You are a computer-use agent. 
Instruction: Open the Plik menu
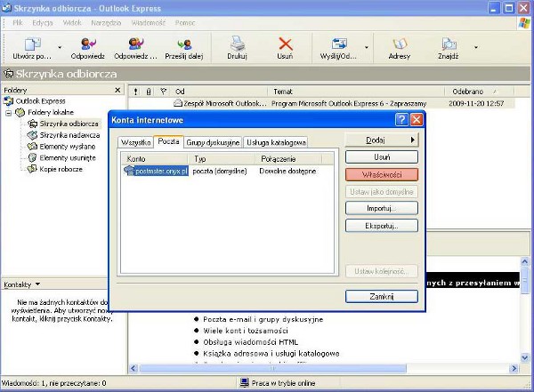18,23
